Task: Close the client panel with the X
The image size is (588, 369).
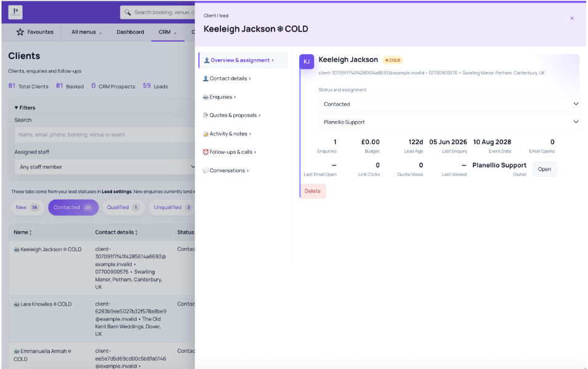Action: 572,18
